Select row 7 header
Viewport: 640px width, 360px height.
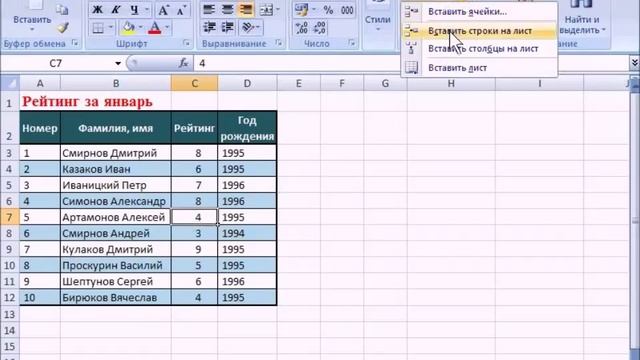tap(9, 217)
